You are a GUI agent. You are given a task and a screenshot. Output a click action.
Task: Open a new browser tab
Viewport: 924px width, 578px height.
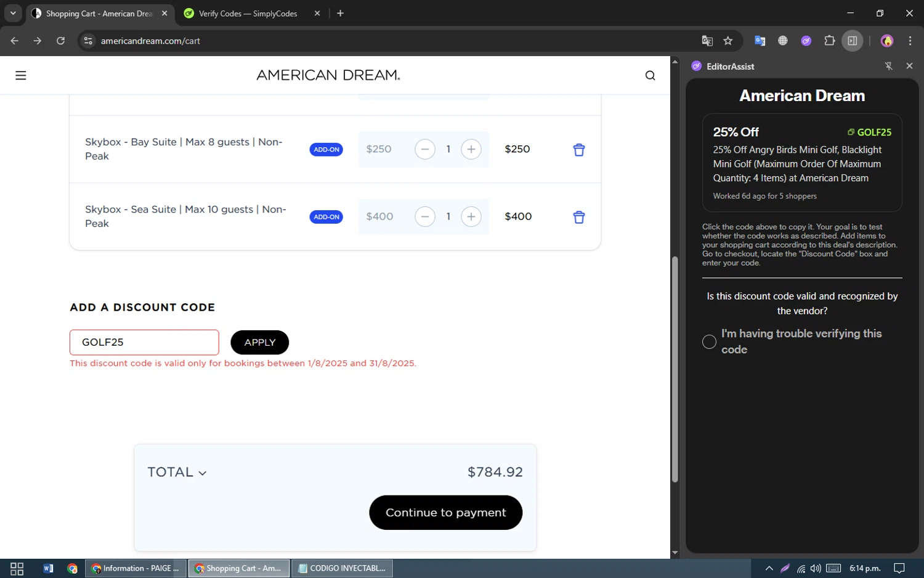point(340,13)
